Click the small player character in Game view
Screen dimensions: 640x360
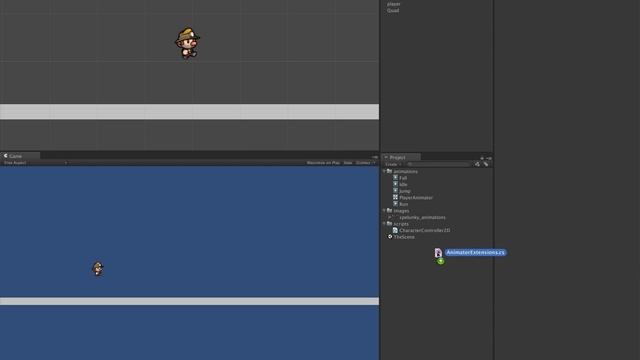[98, 269]
